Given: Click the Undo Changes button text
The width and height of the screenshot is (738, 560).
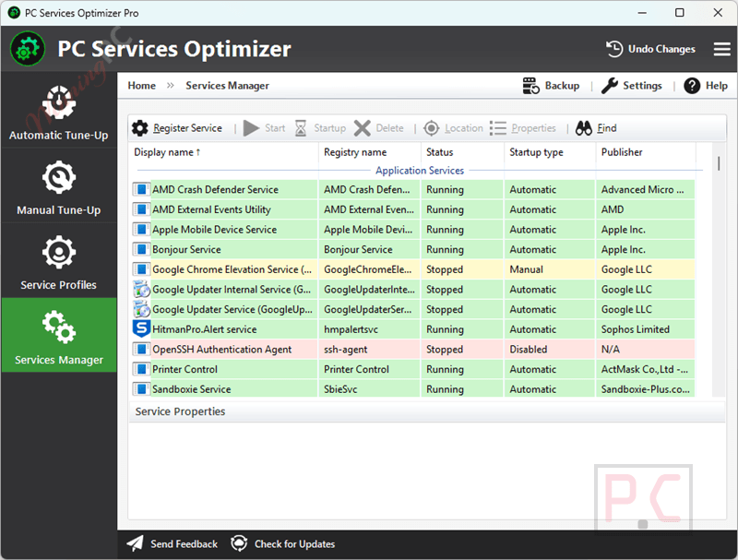Looking at the screenshot, I should 661,49.
